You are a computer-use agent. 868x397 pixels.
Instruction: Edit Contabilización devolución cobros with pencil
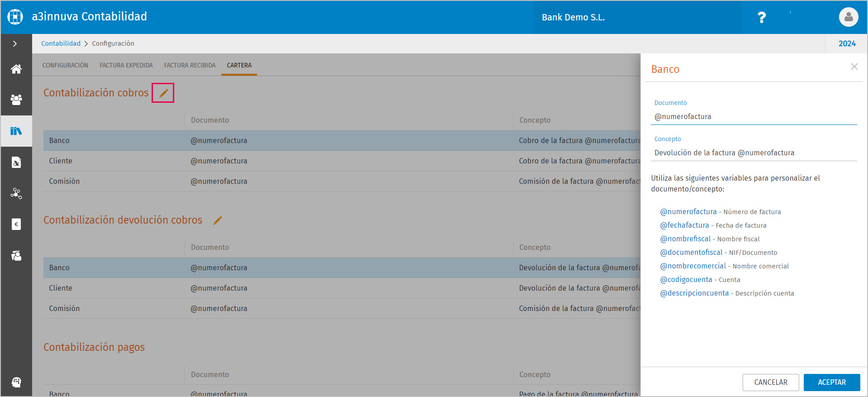(x=218, y=220)
